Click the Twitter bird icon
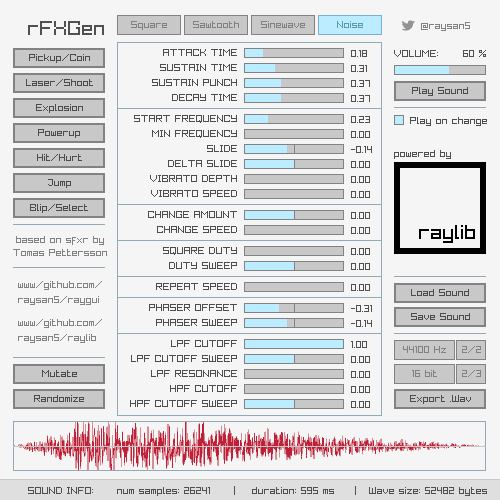The image size is (500, 500). [x=408, y=26]
